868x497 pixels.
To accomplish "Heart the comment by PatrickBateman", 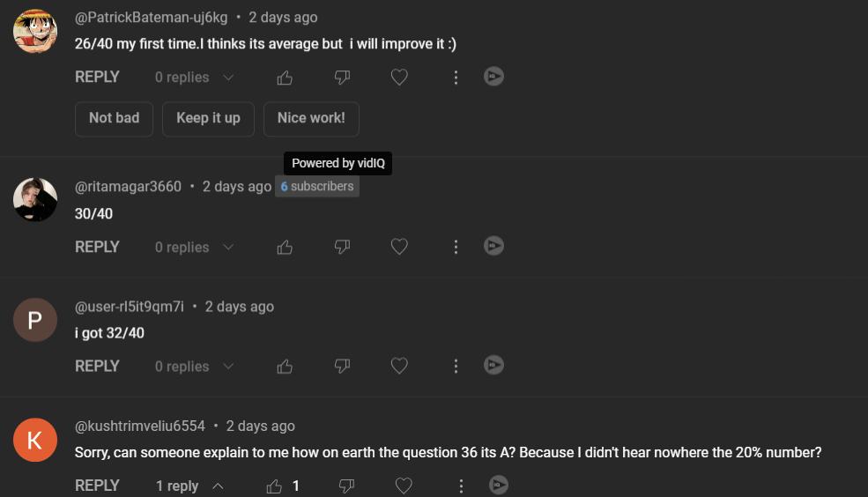I will pyautogui.click(x=399, y=78).
